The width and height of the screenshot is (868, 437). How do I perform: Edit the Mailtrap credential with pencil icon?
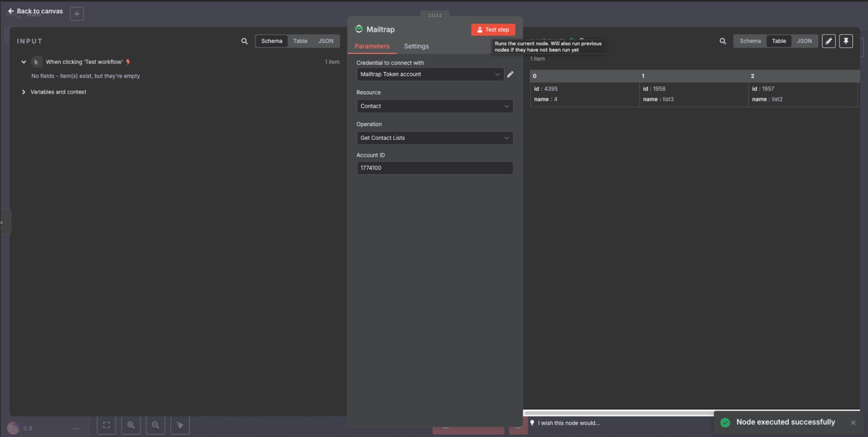tap(510, 74)
